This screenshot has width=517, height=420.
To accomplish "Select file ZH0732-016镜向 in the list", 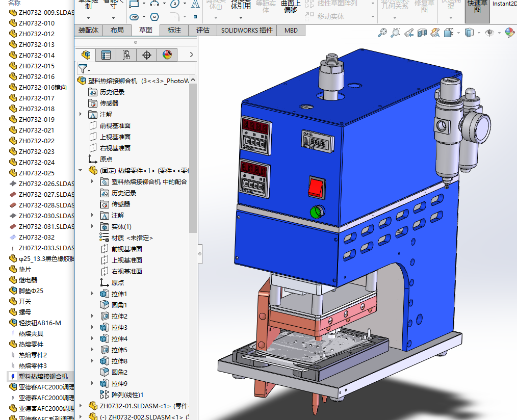I will pos(42,87).
